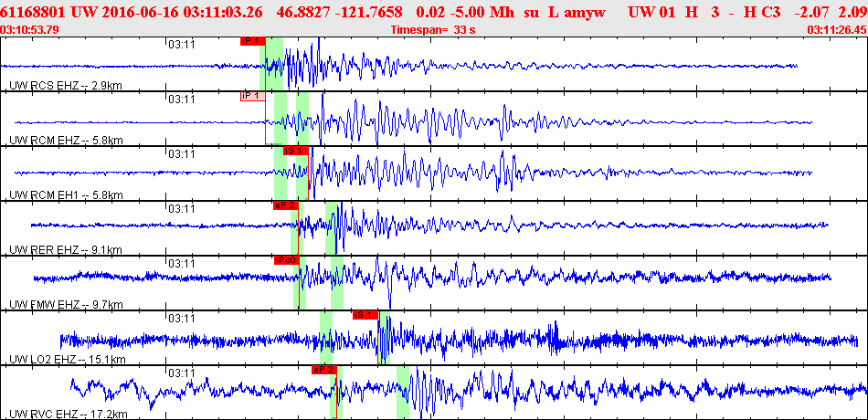868x420 pixels.
Task: Click the 03:11 time tick on FMW EHZ trace
Action: coord(182,263)
